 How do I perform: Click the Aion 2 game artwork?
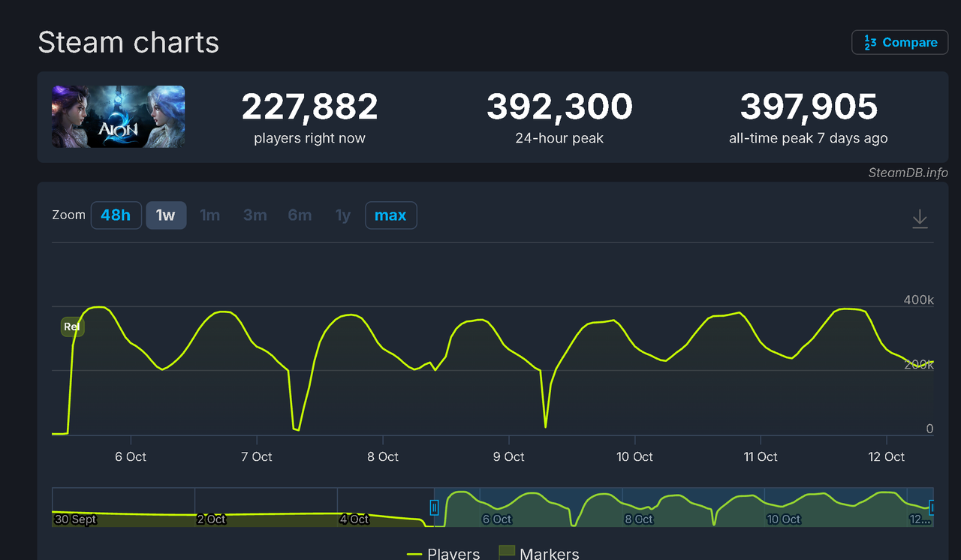tap(118, 116)
